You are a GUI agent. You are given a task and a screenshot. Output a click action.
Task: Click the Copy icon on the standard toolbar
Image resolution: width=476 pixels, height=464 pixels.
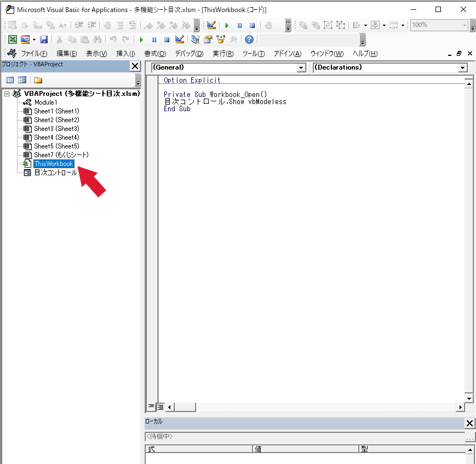72,39
